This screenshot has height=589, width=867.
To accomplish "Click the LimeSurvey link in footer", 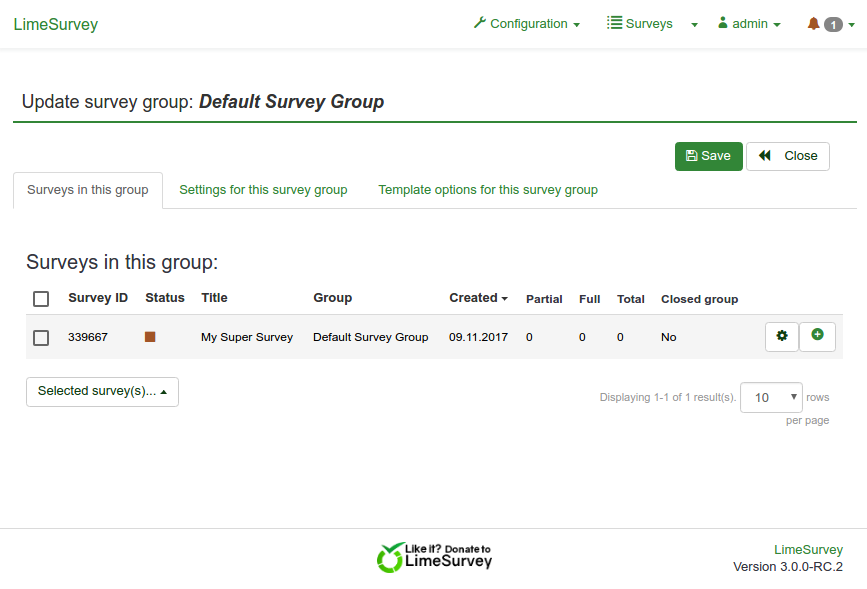I will click(x=808, y=550).
